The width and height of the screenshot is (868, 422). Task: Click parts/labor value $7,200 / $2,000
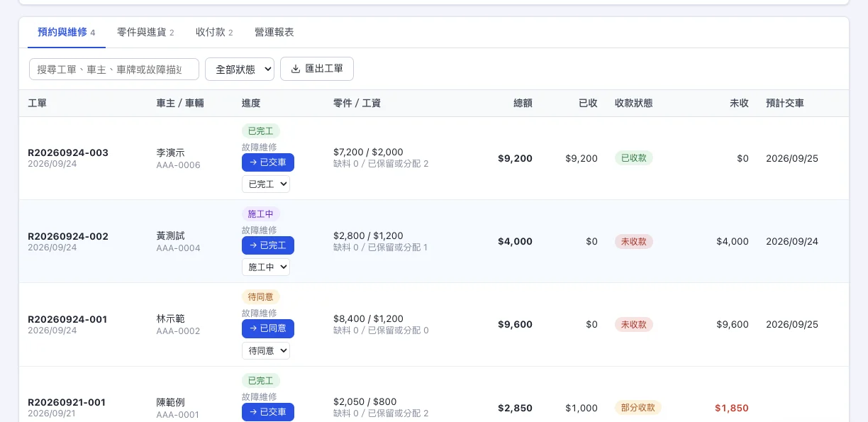368,152
